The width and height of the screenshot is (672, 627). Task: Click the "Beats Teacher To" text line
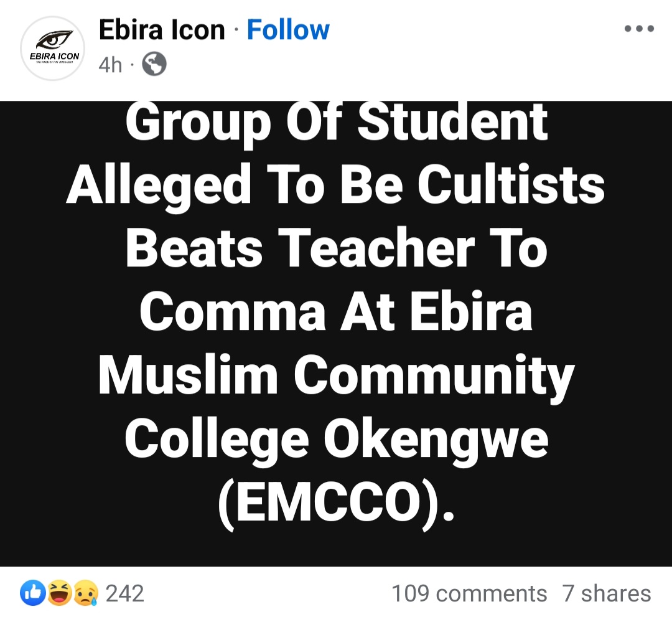tap(337, 248)
